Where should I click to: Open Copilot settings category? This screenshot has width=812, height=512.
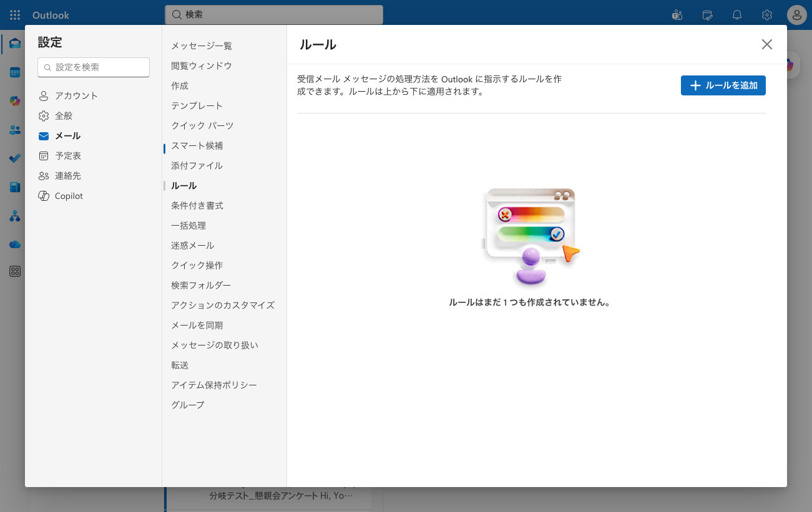[x=93, y=196]
